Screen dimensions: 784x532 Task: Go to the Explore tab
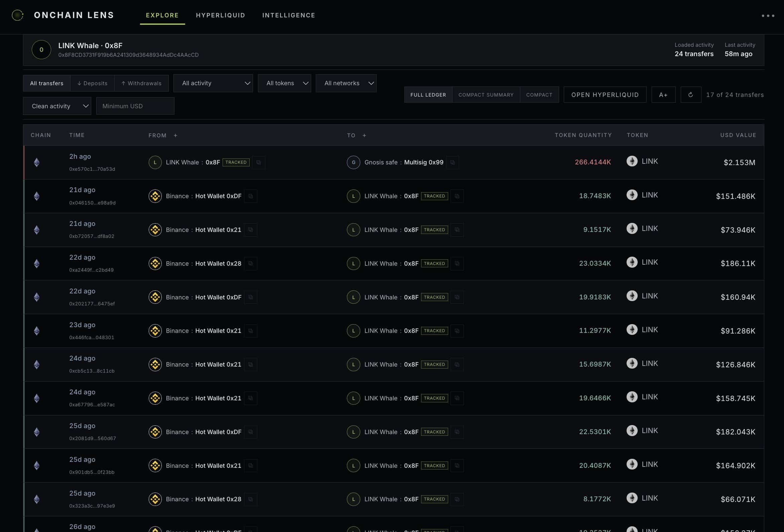tap(162, 15)
